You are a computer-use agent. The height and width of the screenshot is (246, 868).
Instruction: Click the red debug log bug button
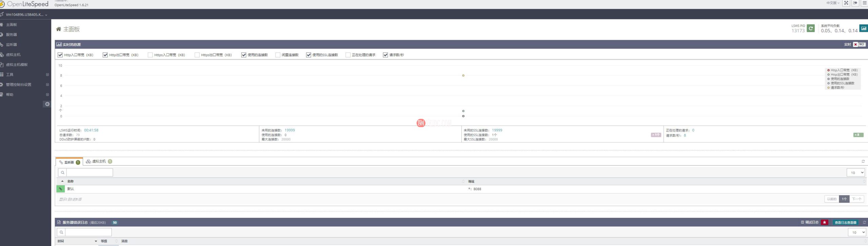tap(825, 222)
